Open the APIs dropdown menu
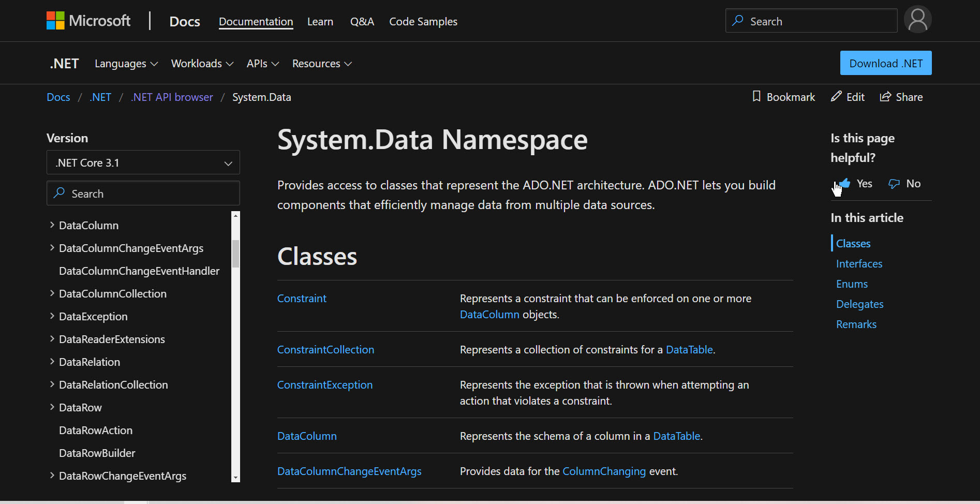The width and height of the screenshot is (980, 504). coord(262,64)
